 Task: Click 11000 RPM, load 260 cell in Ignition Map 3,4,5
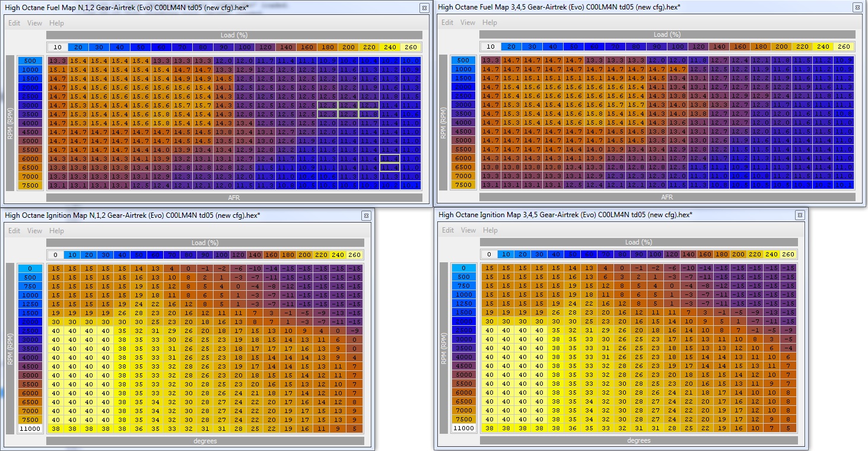click(x=788, y=428)
